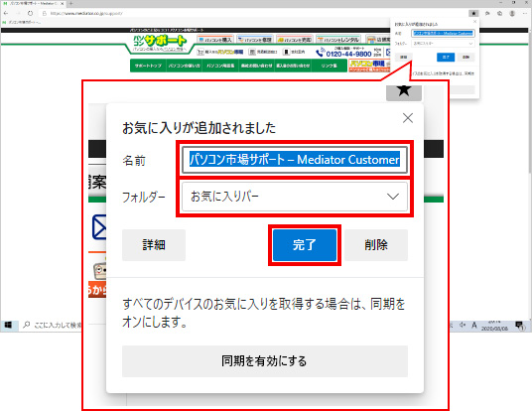Viewport: 532px width, 411px height.
Task: Open the browser settings ellipsis menu
Action: 525,13
